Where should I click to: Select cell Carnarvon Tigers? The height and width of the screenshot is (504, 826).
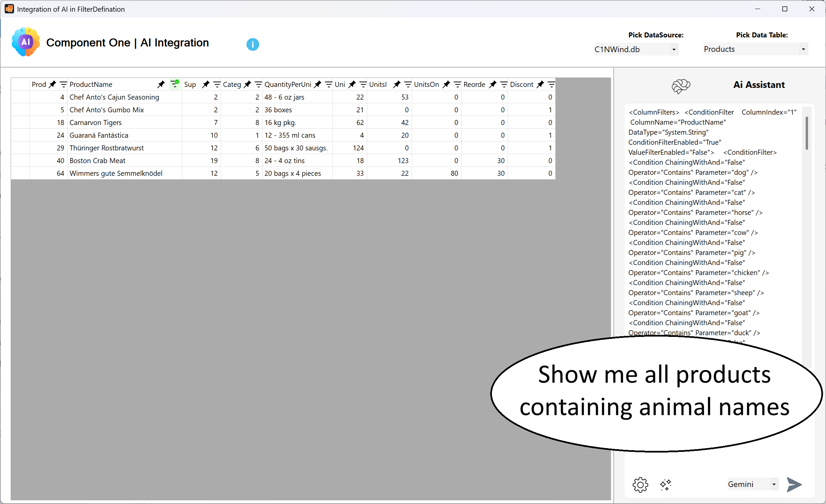[124, 123]
